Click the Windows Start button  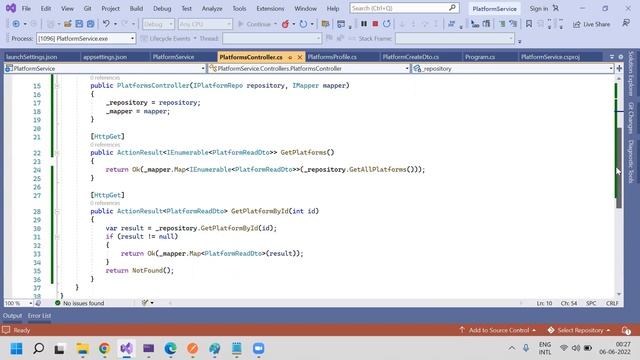tap(17, 349)
